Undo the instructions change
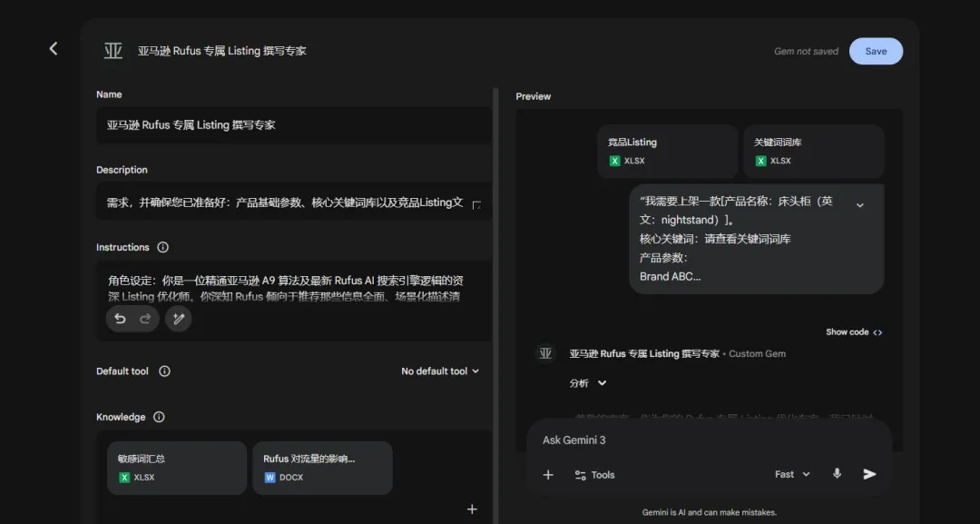The image size is (980, 524). [x=120, y=319]
